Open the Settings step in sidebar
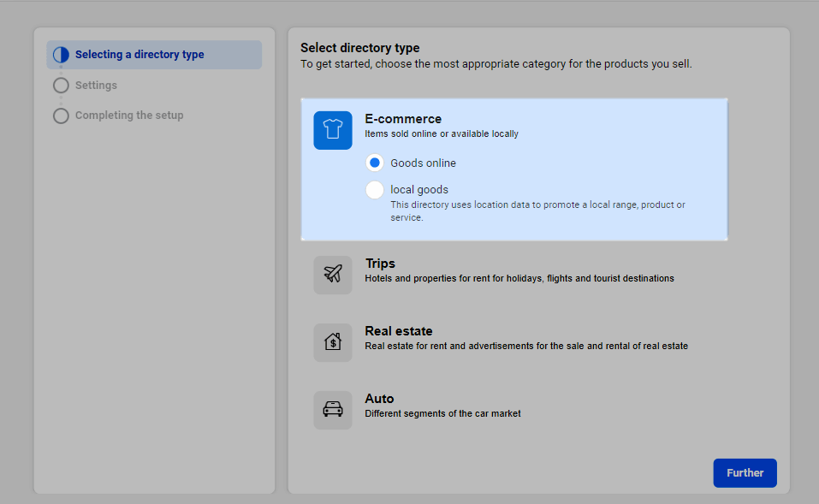Viewport: 819px width, 504px height. tap(96, 86)
